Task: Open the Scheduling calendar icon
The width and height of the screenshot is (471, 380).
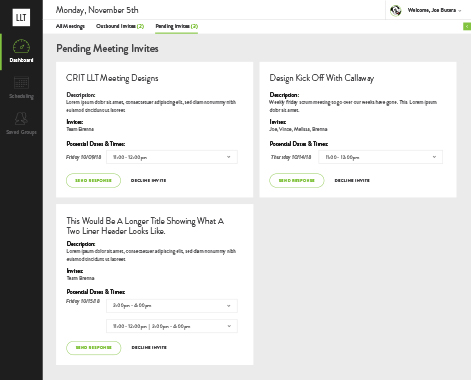Action: [x=21, y=82]
